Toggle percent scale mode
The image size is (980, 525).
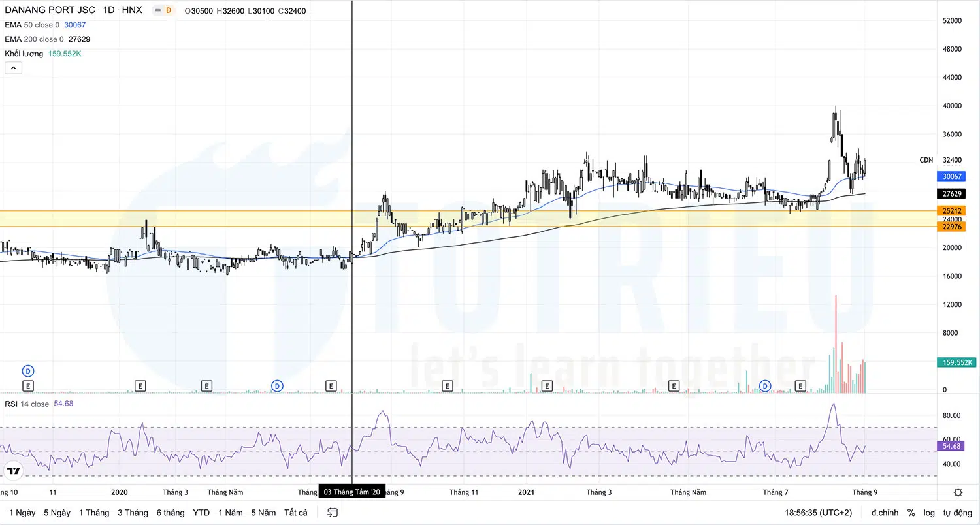pos(911,513)
